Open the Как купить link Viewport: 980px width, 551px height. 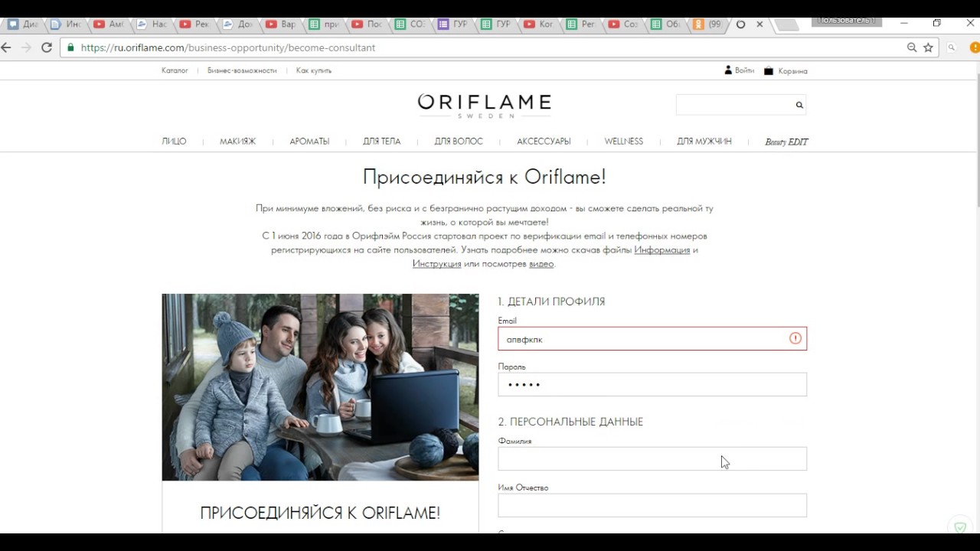pyautogui.click(x=314, y=70)
